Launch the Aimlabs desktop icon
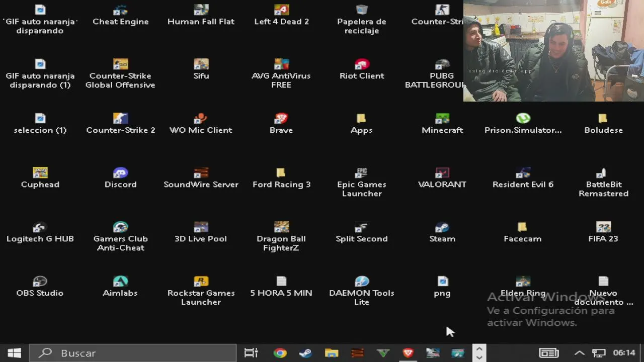 pos(120,287)
